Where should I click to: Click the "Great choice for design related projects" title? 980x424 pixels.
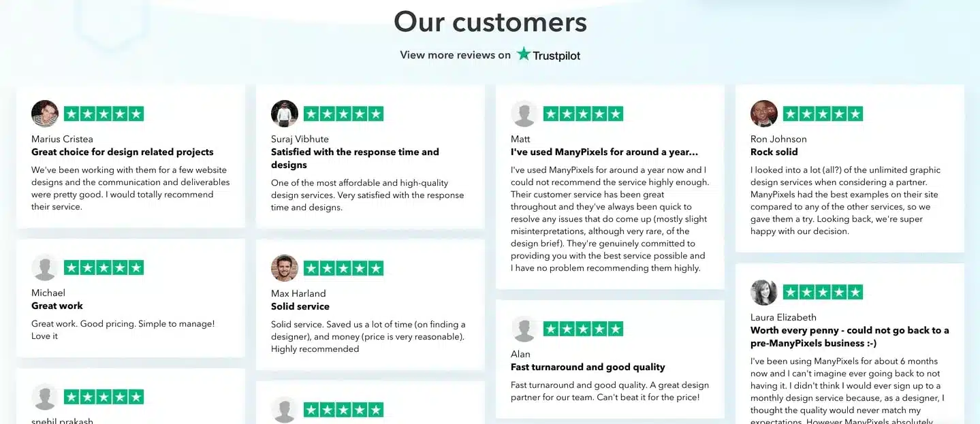123,152
